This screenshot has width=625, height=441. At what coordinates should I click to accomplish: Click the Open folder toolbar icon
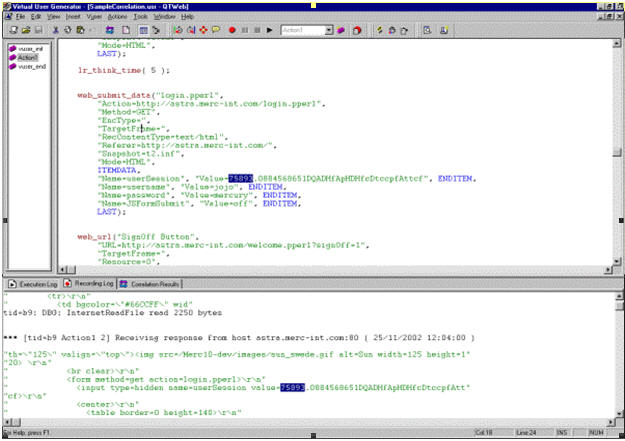coord(26,30)
